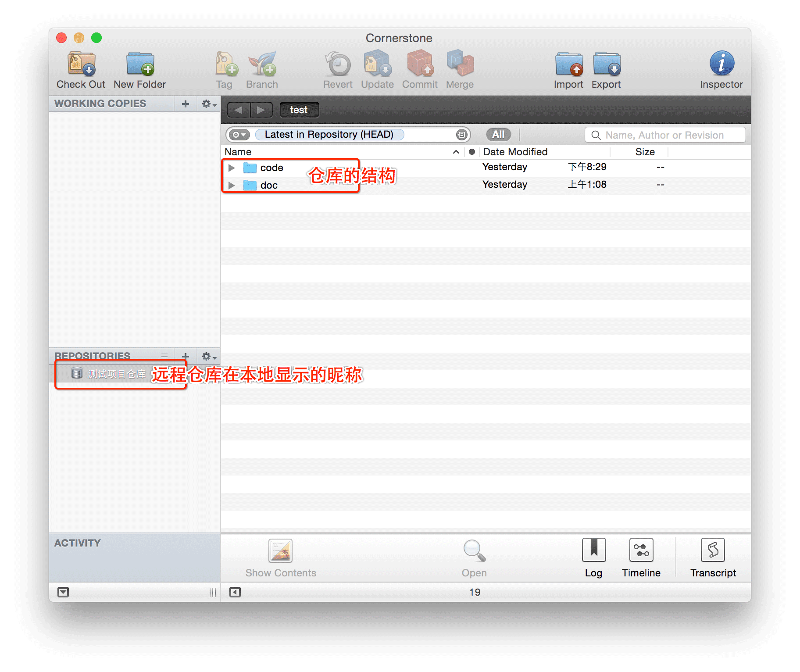Screen dimensions: 800x672
Task: Click the Show Contents icon
Action: point(280,551)
